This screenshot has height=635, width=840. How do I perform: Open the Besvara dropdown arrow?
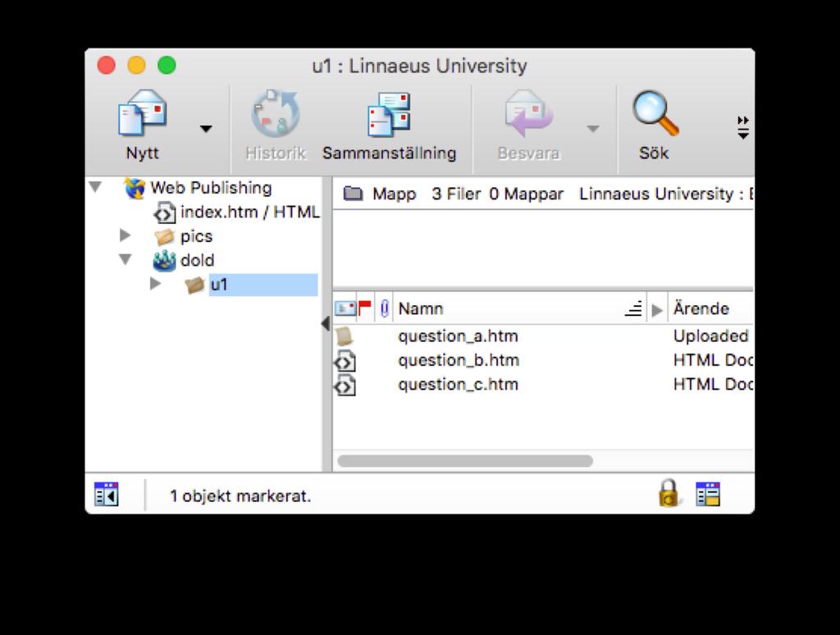point(592,129)
